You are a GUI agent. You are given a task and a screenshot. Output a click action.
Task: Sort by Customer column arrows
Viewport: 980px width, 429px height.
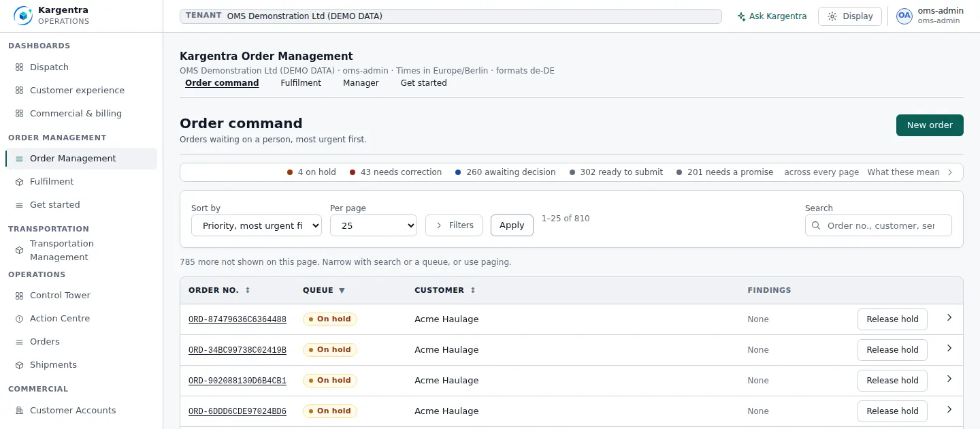tap(473, 290)
